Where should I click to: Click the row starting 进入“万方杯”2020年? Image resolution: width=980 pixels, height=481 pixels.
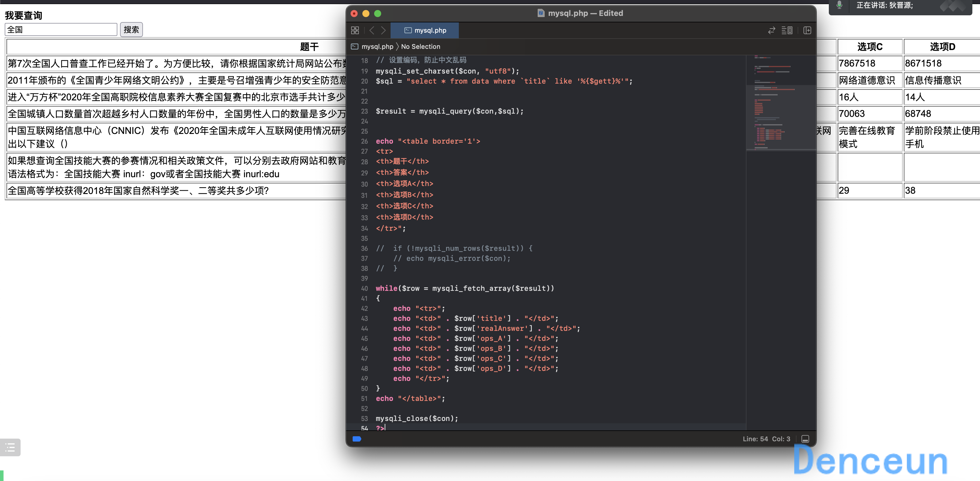click(176, 97)
